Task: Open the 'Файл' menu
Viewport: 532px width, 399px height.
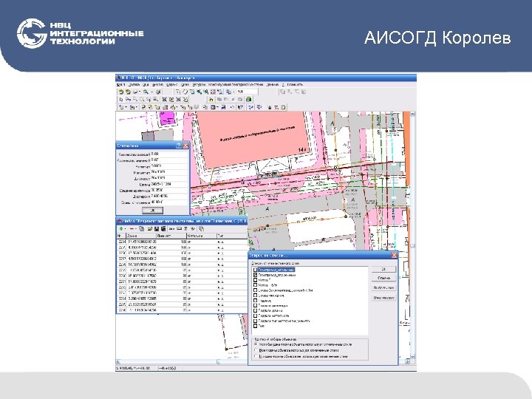Action: coord(120,84)
